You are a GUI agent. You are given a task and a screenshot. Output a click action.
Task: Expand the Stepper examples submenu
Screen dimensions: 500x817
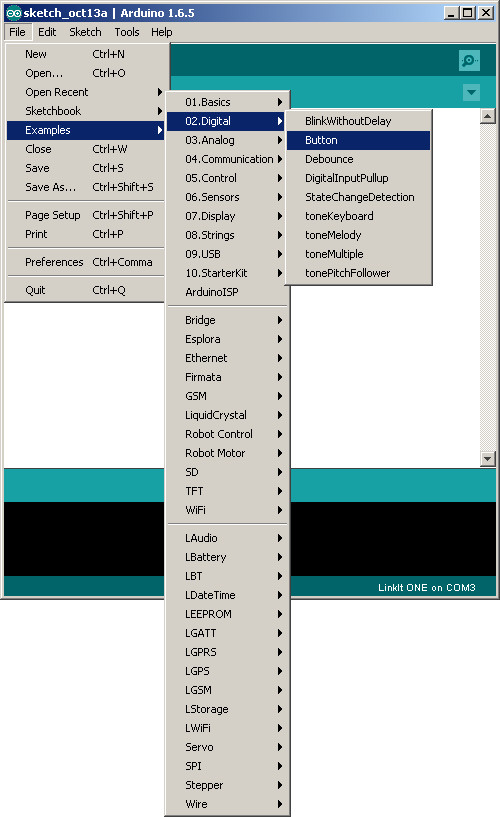227,786
